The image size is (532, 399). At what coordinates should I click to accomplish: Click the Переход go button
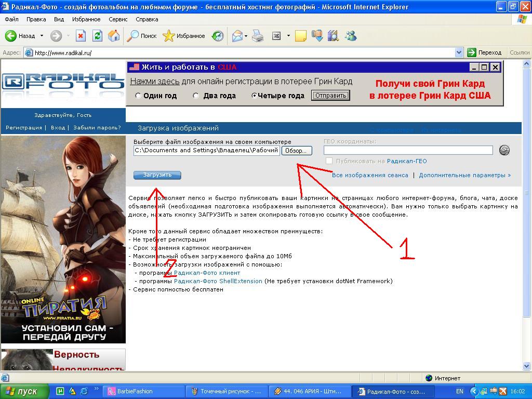(x=484, y=52)
